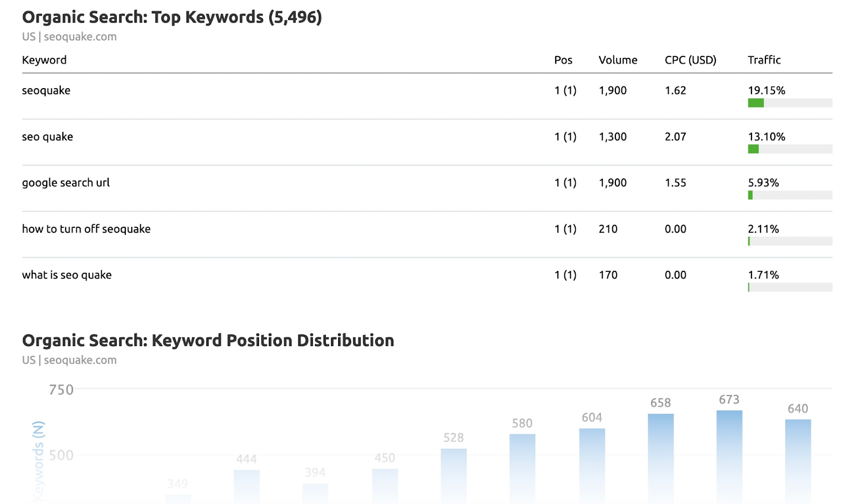Select the chart bar labeled 640
860x504 pixels.
click(797, 462)
